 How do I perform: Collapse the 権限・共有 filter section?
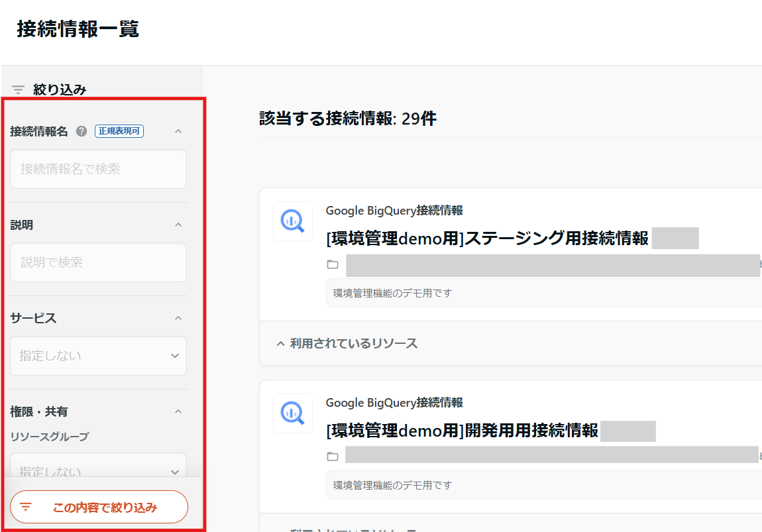tap(178, 411)
